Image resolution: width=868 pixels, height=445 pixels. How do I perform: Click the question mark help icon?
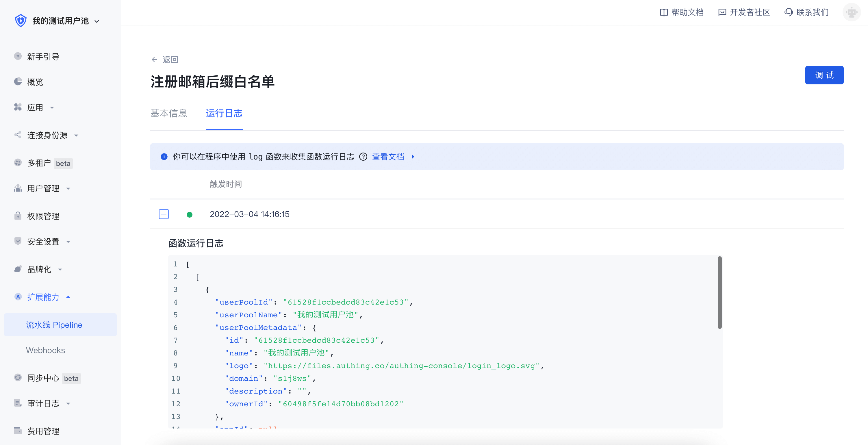[363, 157]
